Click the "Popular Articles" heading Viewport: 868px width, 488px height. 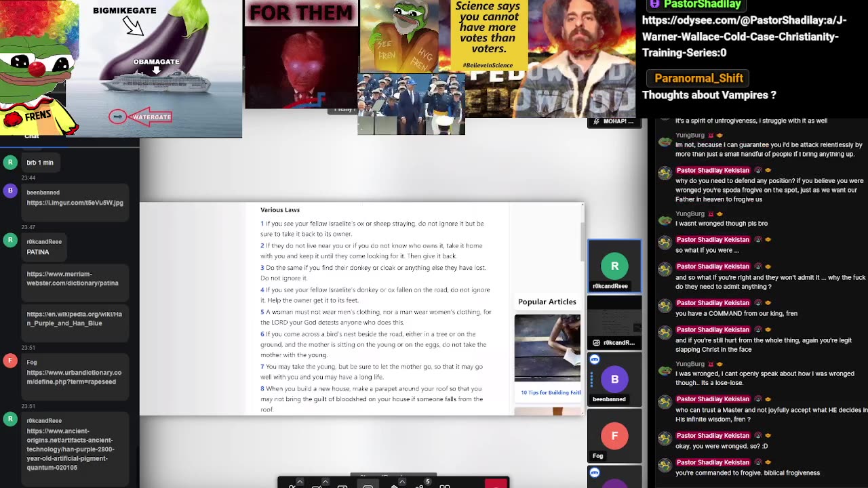[x=547, y=302]
